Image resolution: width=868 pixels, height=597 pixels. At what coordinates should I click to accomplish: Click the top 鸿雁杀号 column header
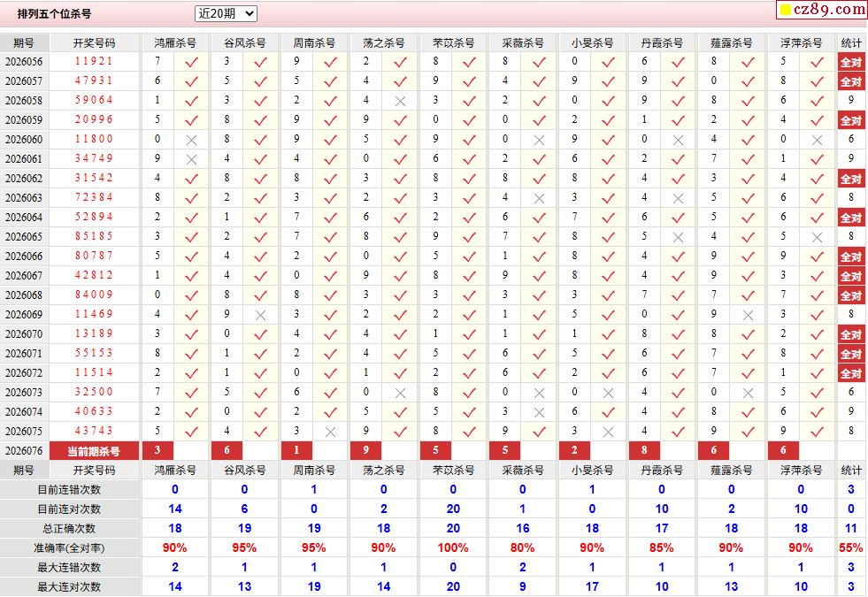[174, 42]
